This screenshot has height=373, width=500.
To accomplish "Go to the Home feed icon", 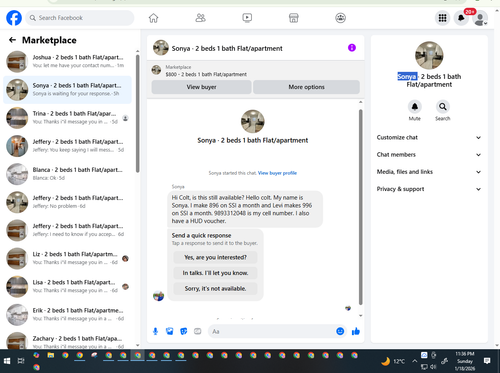I will click(x=153, y=18).
